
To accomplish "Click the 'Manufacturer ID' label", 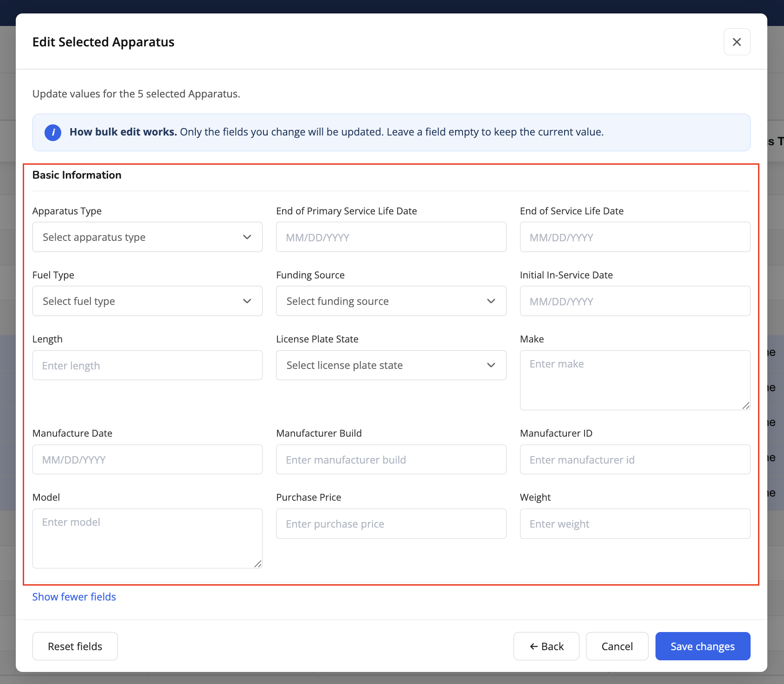I will pos(556,433).
